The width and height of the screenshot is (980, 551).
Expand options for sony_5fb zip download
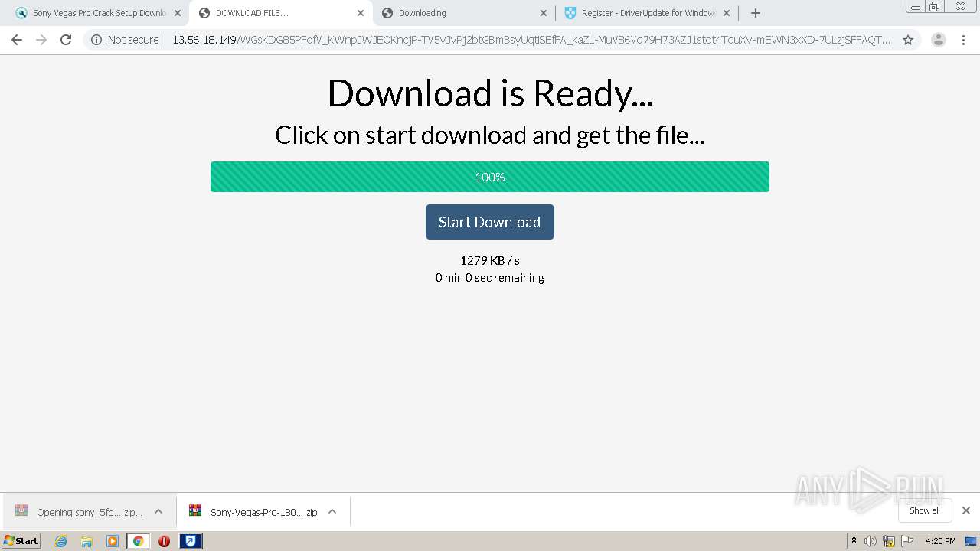(x=158, y=511)
